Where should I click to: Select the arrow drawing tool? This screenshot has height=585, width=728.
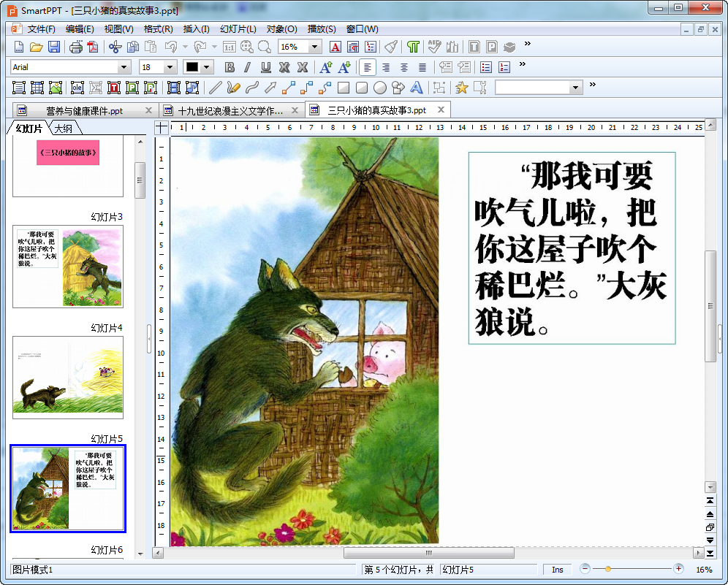(x=270, y=88)
